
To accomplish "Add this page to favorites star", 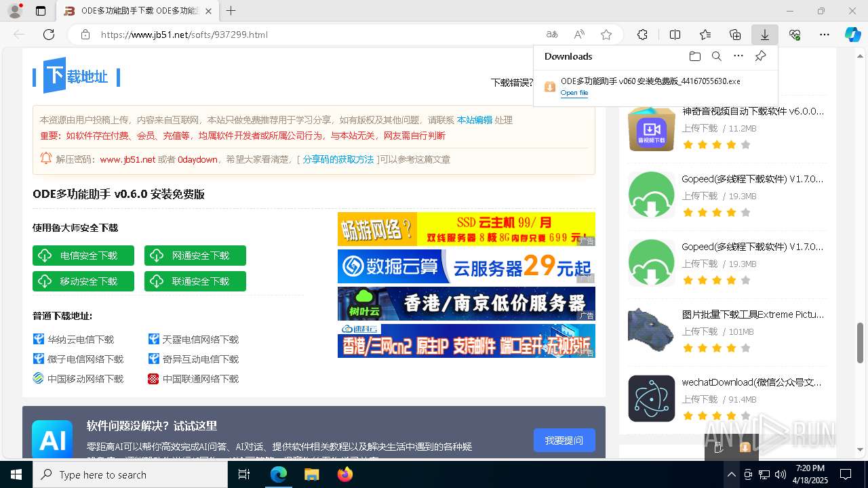I will [606, 35].
